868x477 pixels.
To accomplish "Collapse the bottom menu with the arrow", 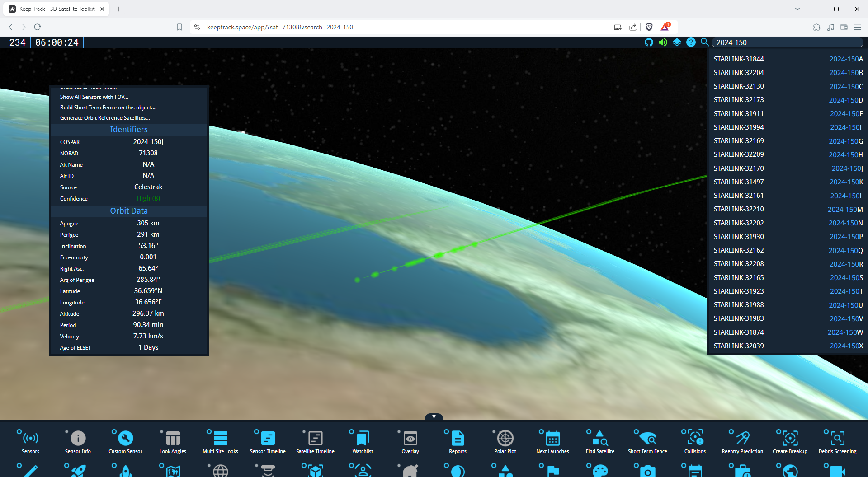I will pos(434,416).
